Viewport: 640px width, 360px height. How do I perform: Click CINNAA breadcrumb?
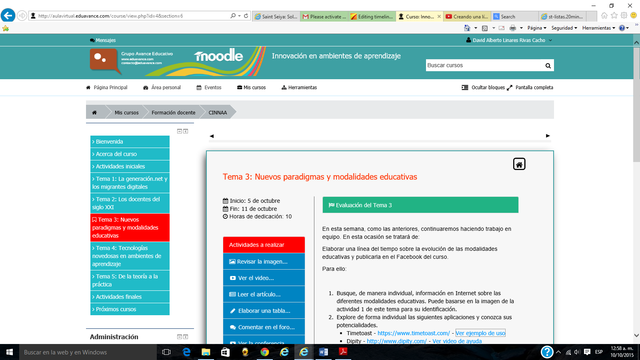coord(218,113)
